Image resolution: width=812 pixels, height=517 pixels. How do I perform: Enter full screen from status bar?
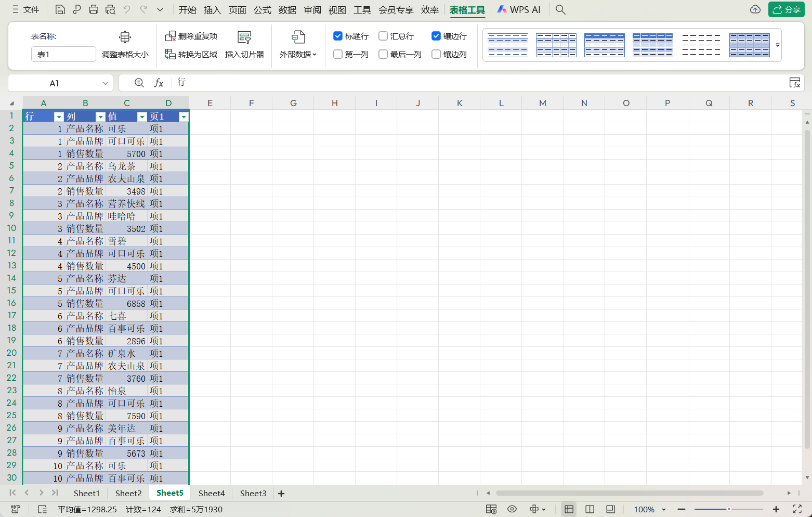click(x=797, y=509)
